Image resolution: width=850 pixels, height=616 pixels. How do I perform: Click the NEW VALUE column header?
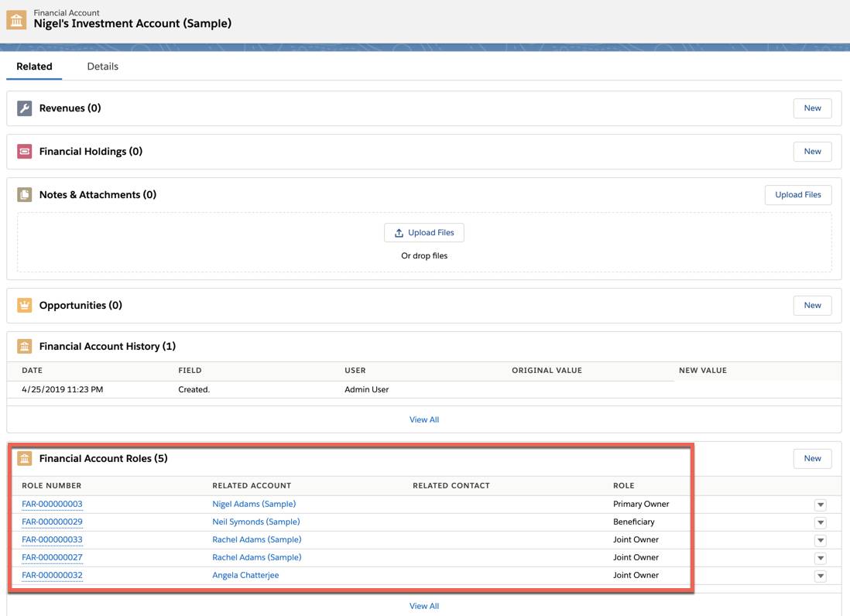(703, 371)
